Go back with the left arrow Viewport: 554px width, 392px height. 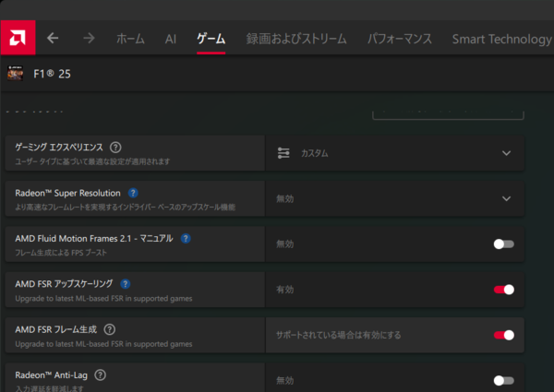tap(53, 38)
